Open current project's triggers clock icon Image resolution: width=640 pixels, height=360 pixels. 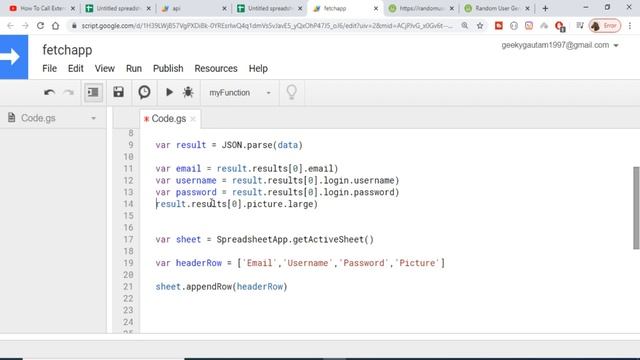click(144, 92)
